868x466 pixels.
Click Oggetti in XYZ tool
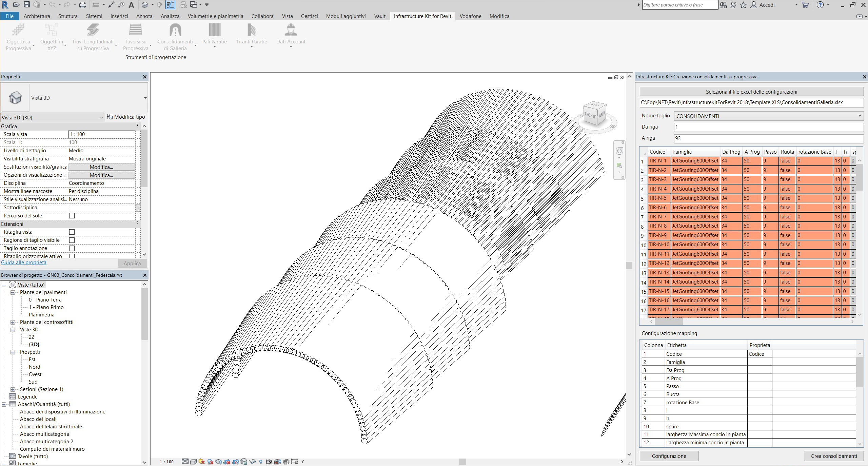52,37
